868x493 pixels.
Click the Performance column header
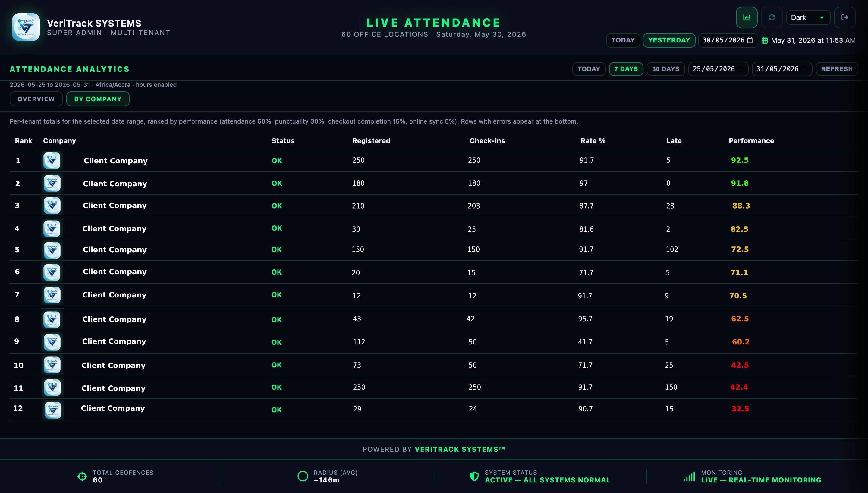pos(751,141)
